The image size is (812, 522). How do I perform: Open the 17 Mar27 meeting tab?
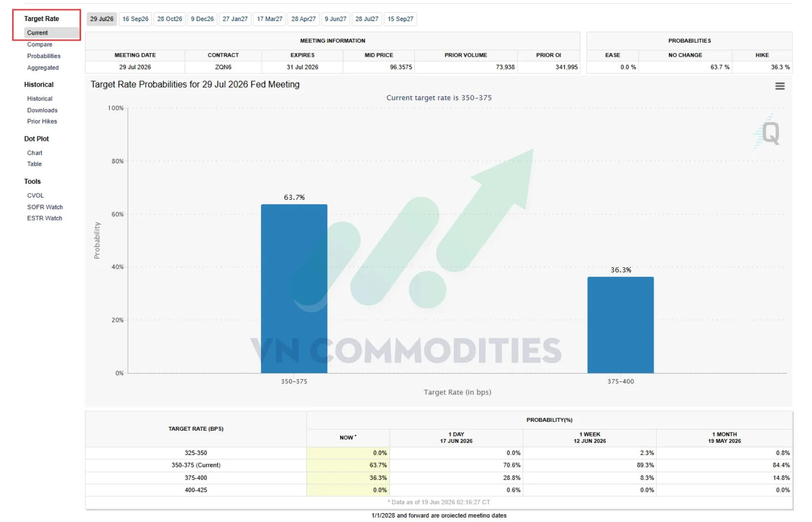point(270,19)
